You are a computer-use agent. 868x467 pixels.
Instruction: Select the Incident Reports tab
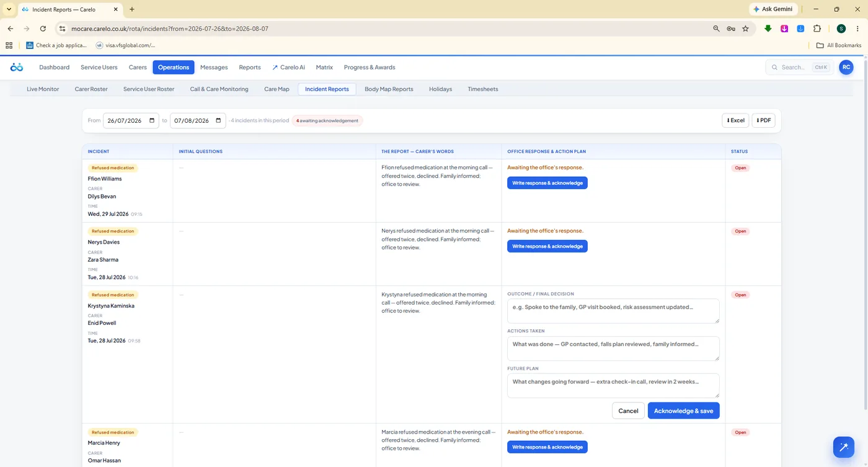[x=327, y=89]
